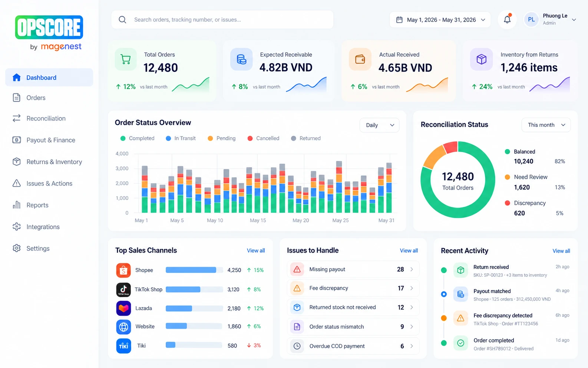Click the search orders input field
The height and width of the screenshot is (368, 588).
[222, 20]
